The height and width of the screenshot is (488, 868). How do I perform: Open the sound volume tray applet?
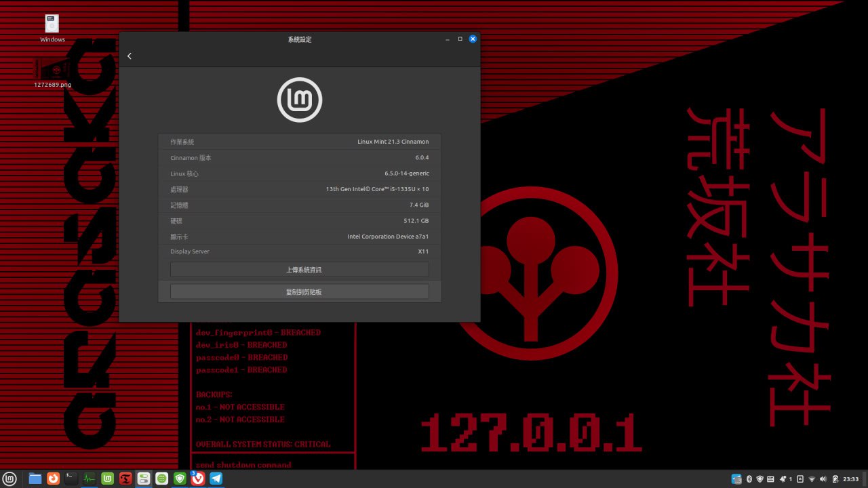[823, 479]
